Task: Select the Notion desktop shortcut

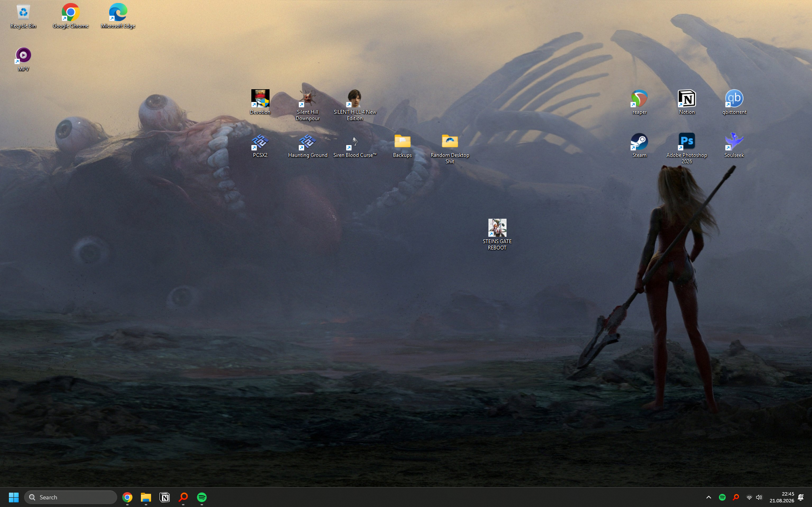Action: pos(687,103)
